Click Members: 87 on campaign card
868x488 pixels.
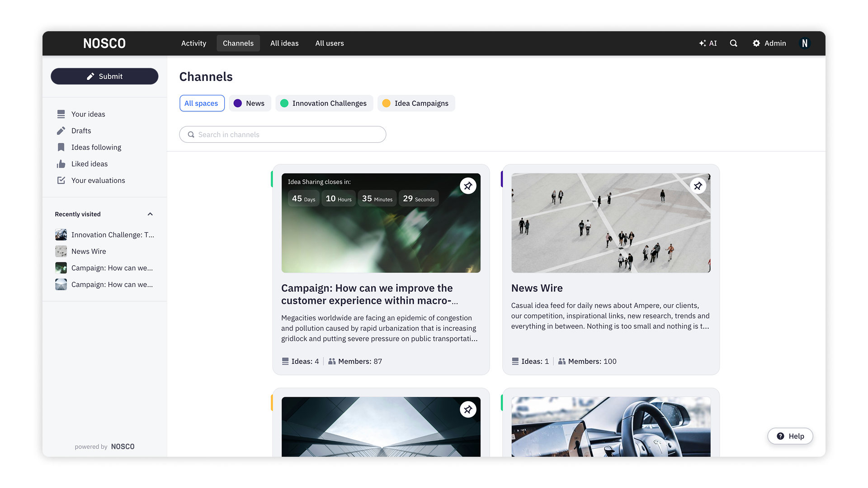click(355, 361)
